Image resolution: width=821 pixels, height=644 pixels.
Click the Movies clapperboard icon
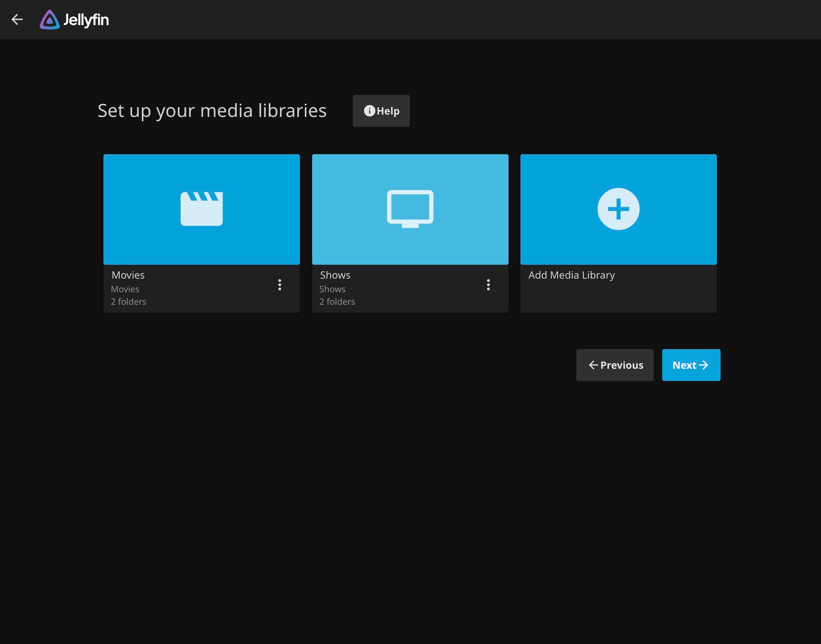point(202,209)
